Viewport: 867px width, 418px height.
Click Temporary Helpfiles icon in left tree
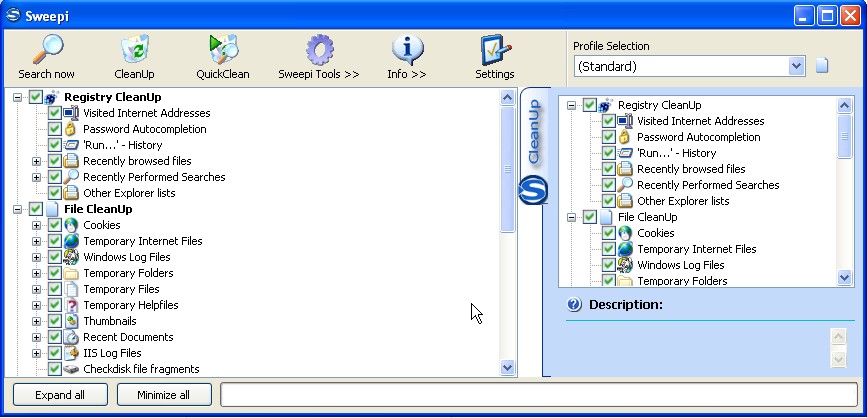(71, 306)
